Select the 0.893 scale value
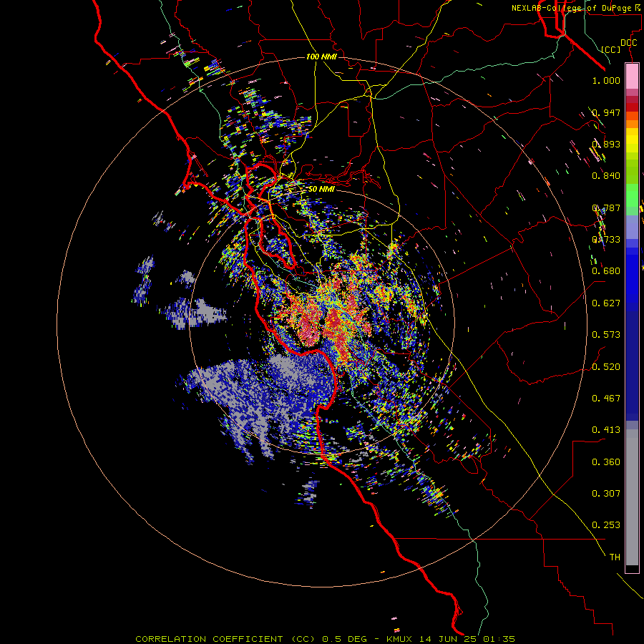The height and width of the screenshot is (644, 644). (606, 144)
